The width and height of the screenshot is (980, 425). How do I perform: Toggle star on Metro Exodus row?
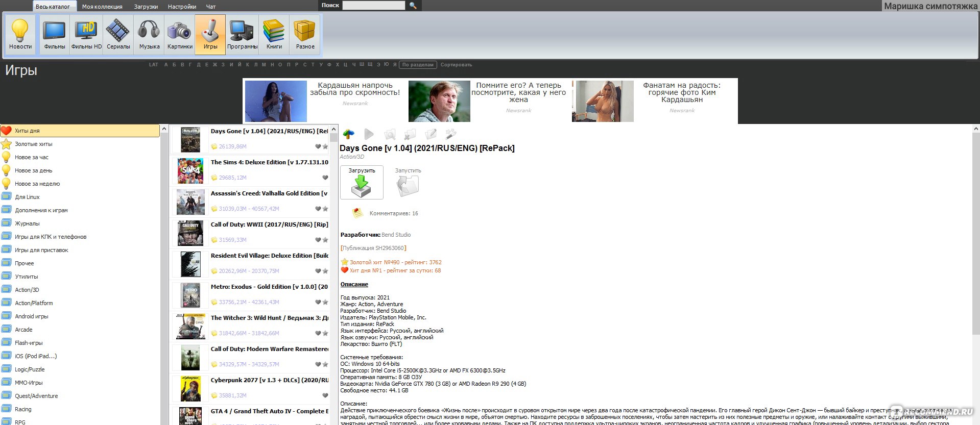point(325,302)
